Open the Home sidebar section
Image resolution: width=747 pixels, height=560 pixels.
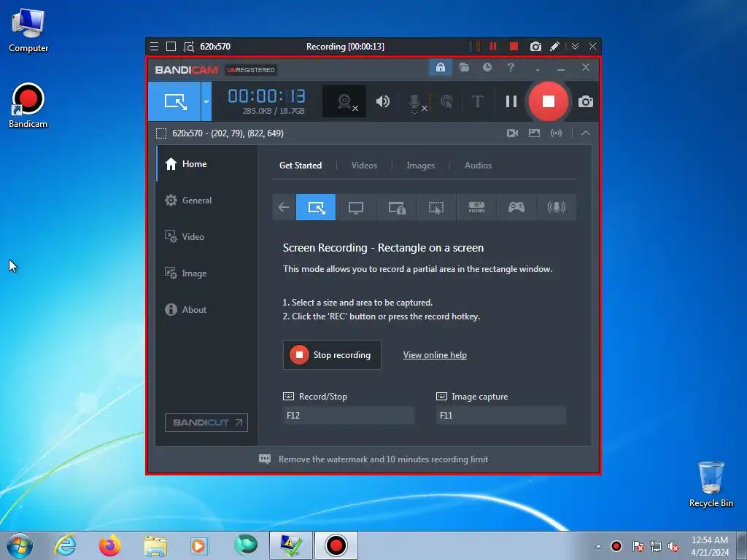pos(206,164)
